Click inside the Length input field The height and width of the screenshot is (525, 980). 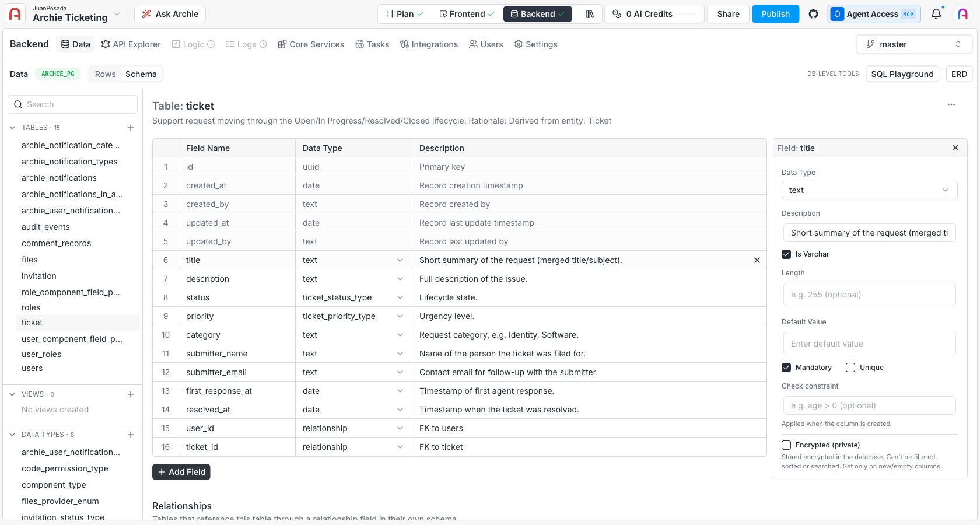point(869,295)
